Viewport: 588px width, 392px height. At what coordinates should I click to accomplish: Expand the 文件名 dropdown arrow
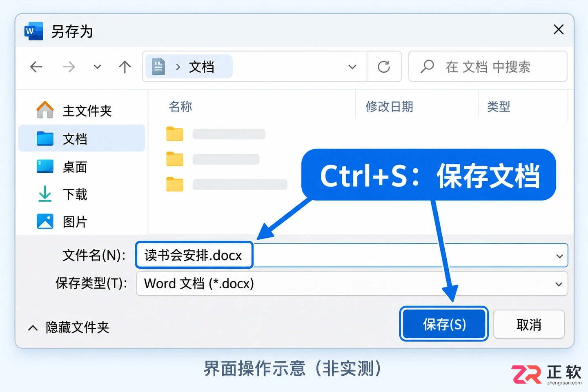[x=559, y=256]
